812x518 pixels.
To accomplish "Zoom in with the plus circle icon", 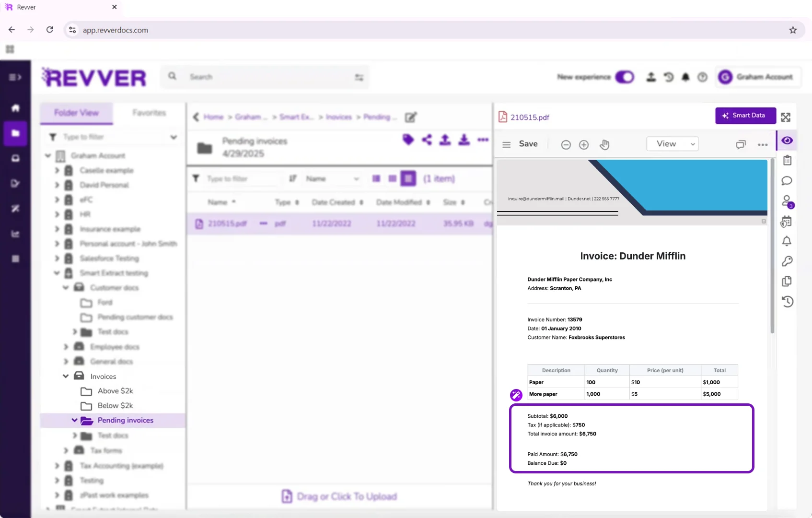I will pyautogui.click(x=584, y=145).
